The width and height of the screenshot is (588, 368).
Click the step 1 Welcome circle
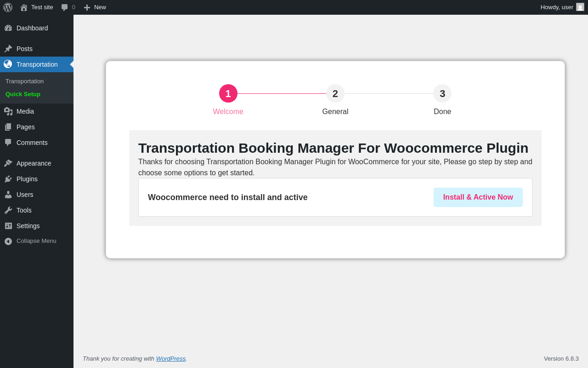(x=228, y=94)
